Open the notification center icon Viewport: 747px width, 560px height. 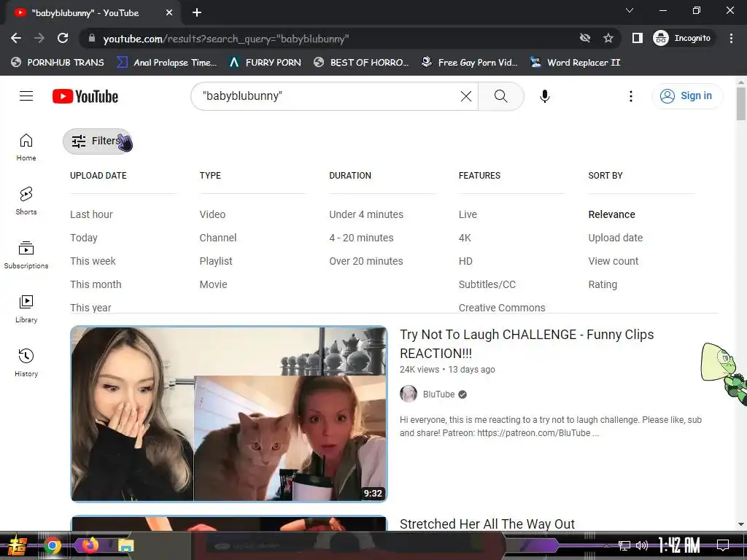723,545
